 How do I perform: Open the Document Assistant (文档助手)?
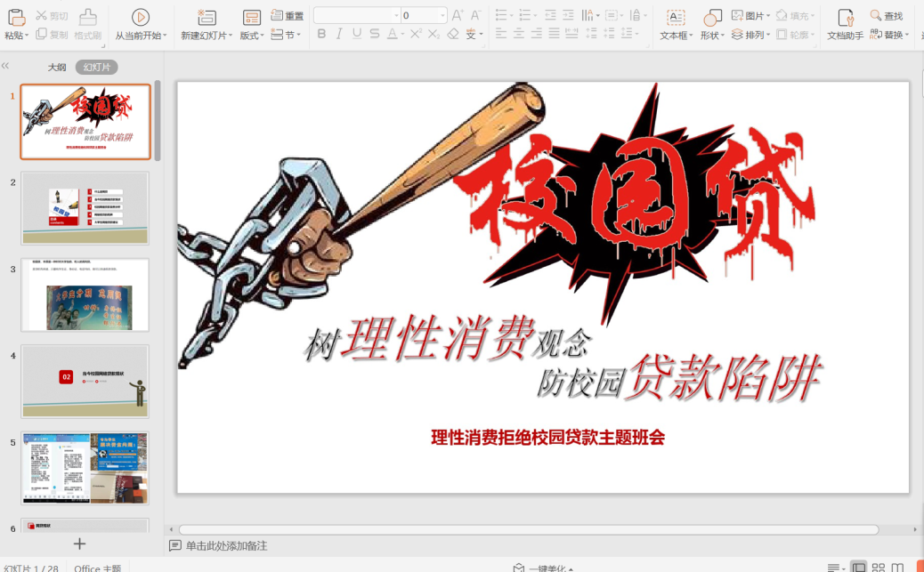(x=845, y=18)
